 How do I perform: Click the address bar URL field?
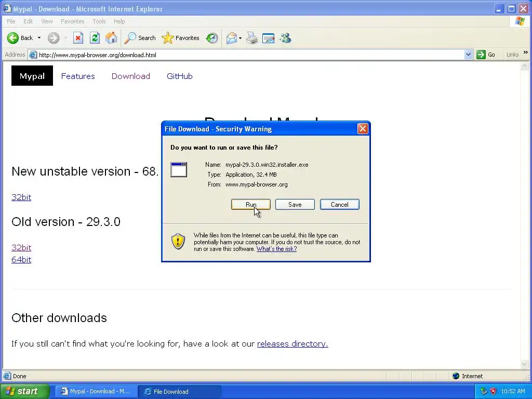coord(250,55)
